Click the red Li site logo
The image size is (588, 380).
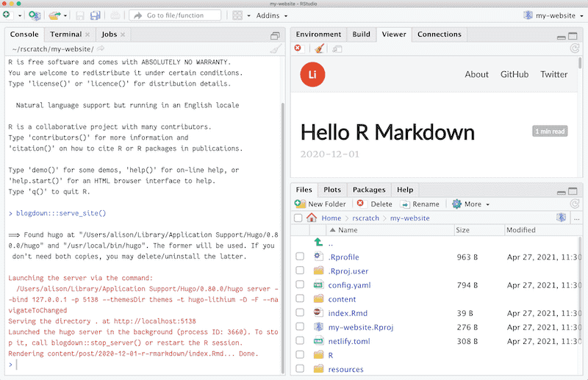(312, 74)
